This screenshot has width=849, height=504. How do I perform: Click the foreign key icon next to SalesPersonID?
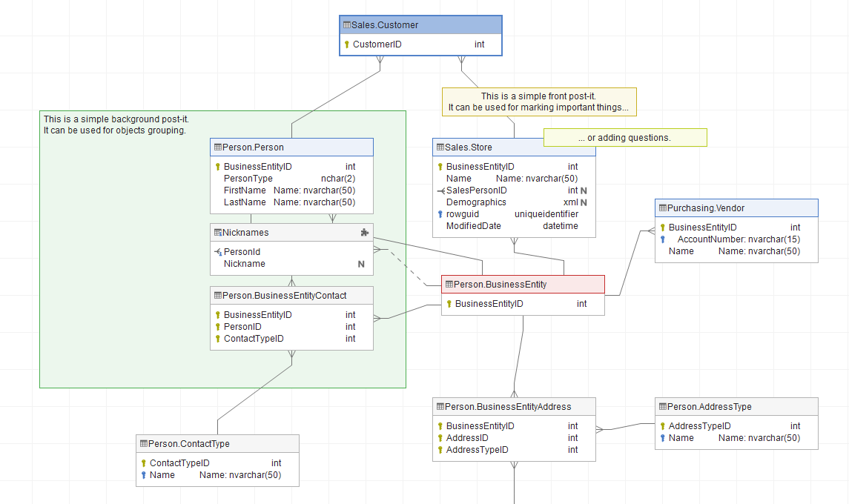point(440,191)
